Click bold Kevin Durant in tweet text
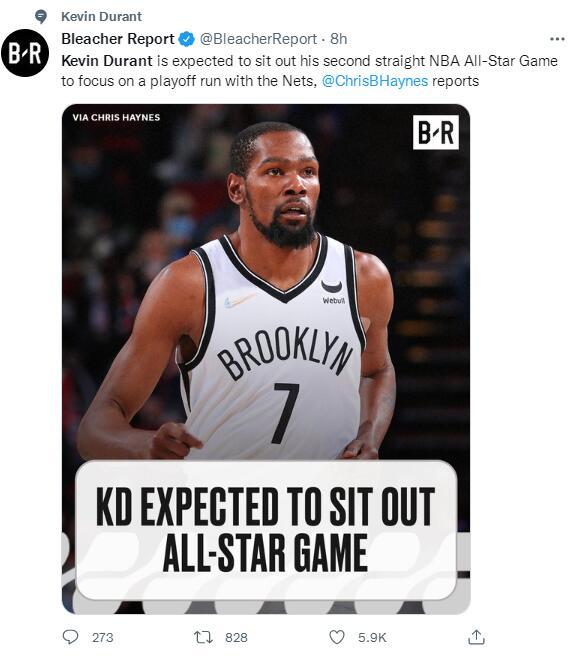572x658 pixels. click(107, 61)
